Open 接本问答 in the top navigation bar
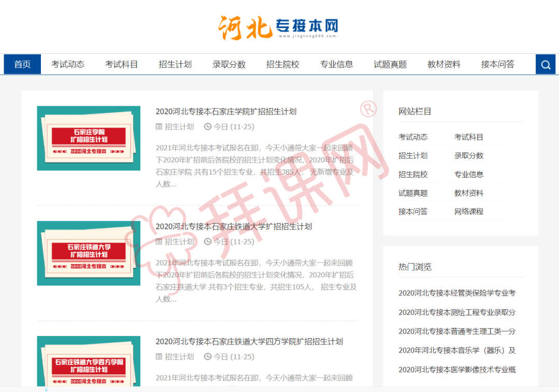 [x=497, y=65]
